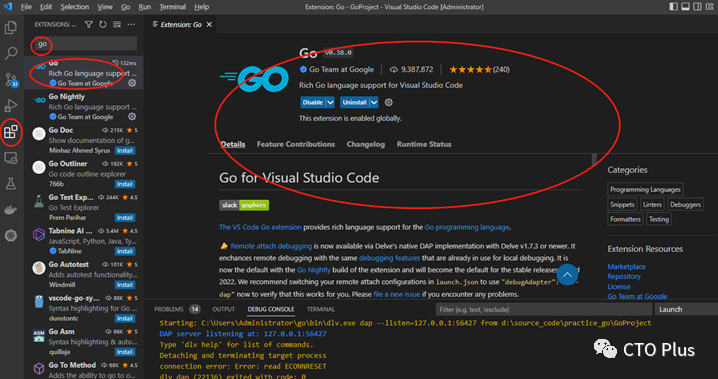Expand the Uninstall button dropdown arrow

(374, 103)
